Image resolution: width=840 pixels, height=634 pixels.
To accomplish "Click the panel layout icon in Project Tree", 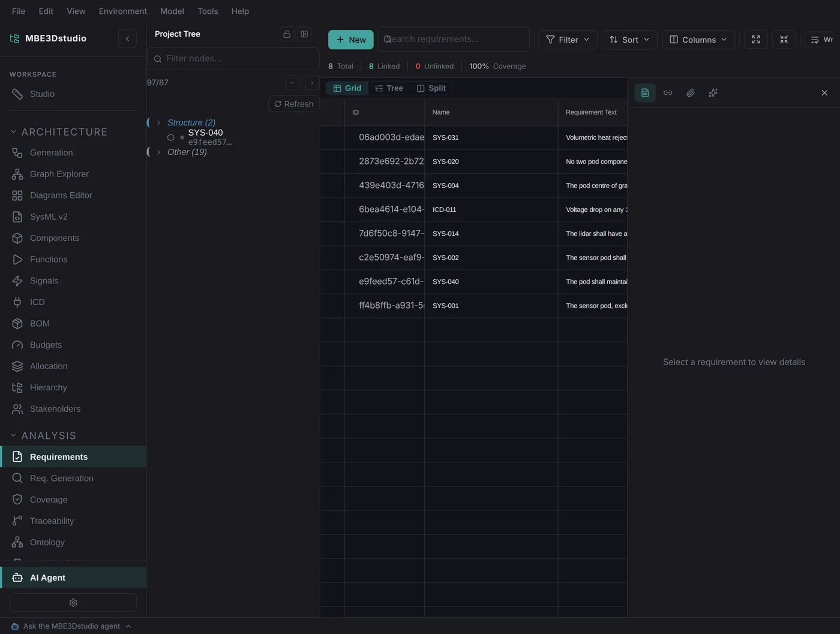I will tap(304, 34).
